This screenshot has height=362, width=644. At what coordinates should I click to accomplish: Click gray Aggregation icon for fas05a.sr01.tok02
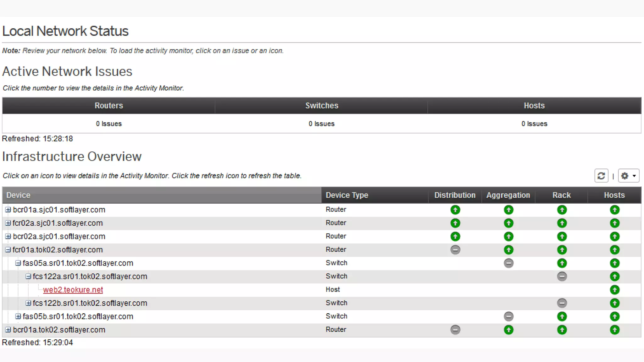pyautogui.click(x=508, y=263)
